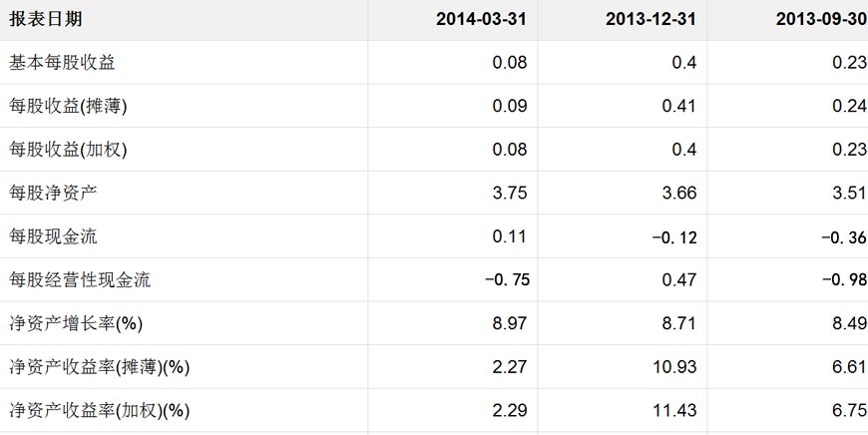Select the 8.97 net asset growth value
868x435 pixels.
tap(509, 323)
